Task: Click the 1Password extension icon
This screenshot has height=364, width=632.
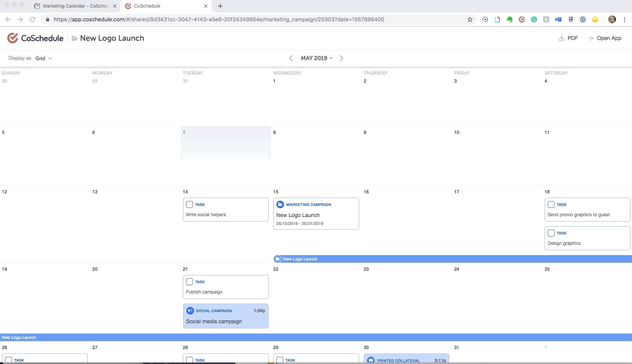Action: tap(583, 19)
